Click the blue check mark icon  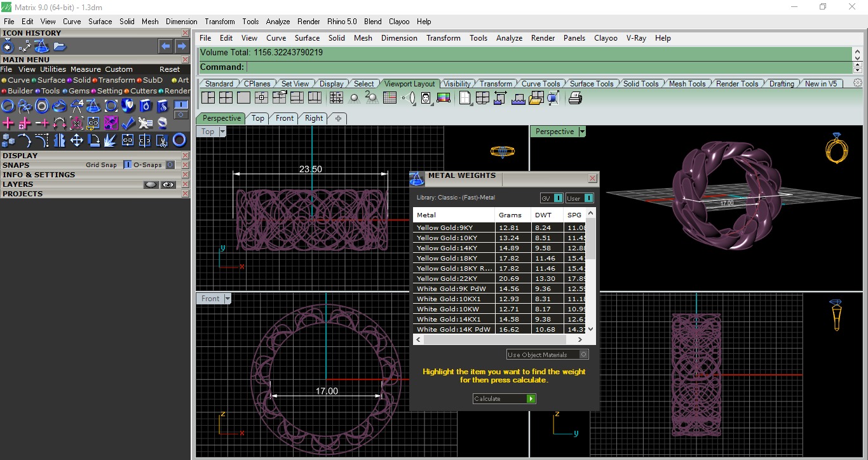click(128, 123)
